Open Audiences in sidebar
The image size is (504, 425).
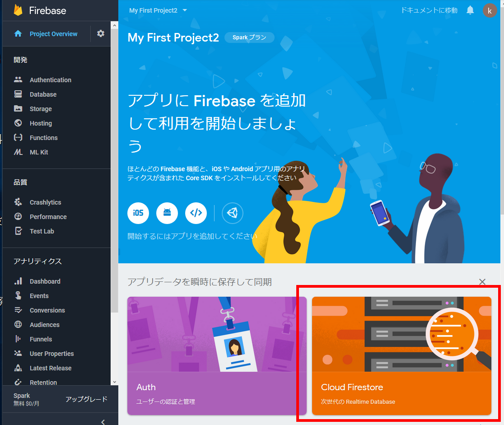click(45, 325)
